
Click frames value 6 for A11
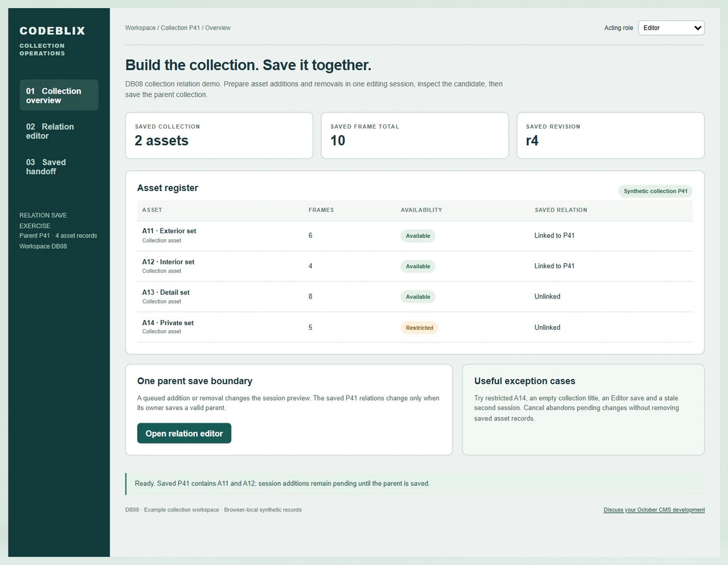(x=310, y=235)
